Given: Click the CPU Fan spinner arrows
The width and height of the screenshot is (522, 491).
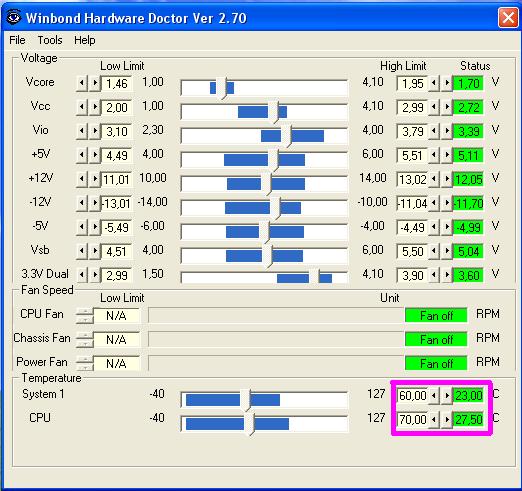Looking at the screenshot, I should point(85,315).
